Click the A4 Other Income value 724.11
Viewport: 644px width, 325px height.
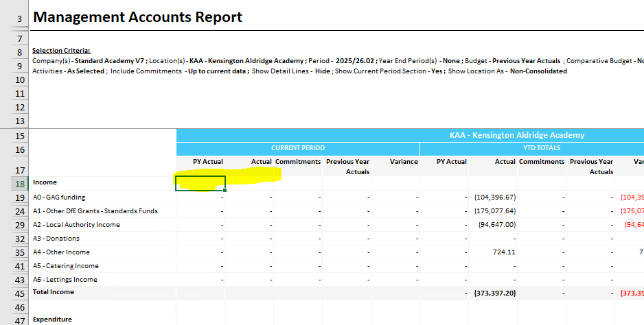pyautogui.click(x=504, y=252)
